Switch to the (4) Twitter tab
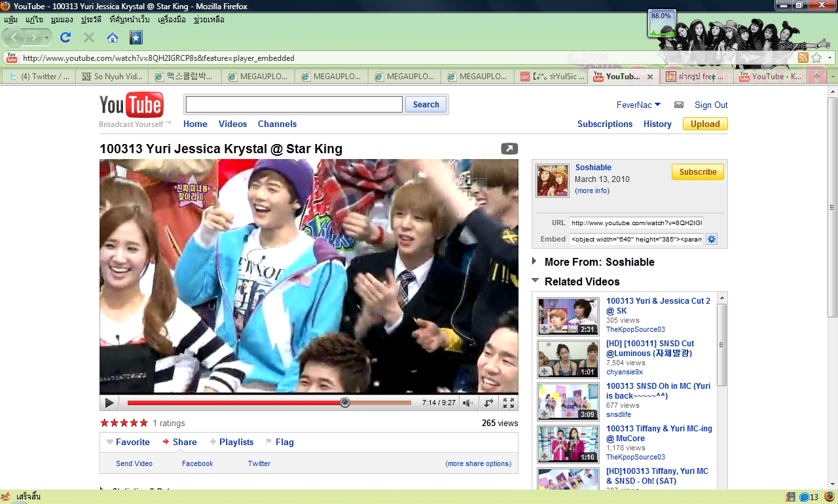 39,77
